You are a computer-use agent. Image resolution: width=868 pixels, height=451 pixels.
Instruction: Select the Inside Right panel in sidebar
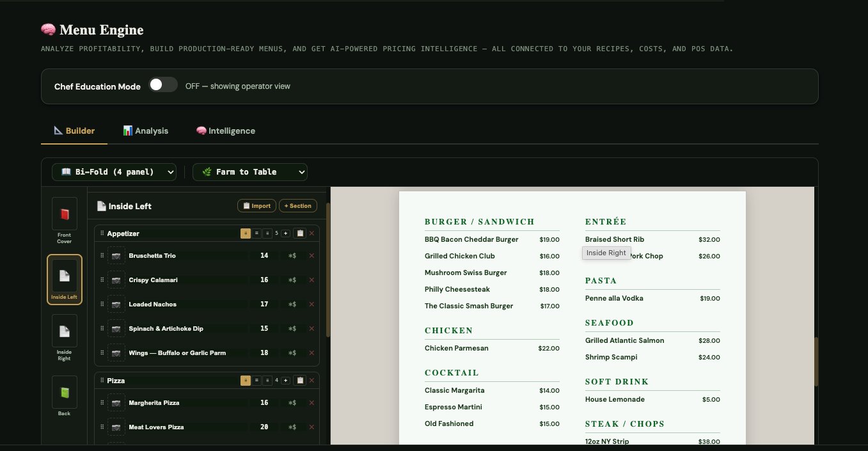[65, 338]
